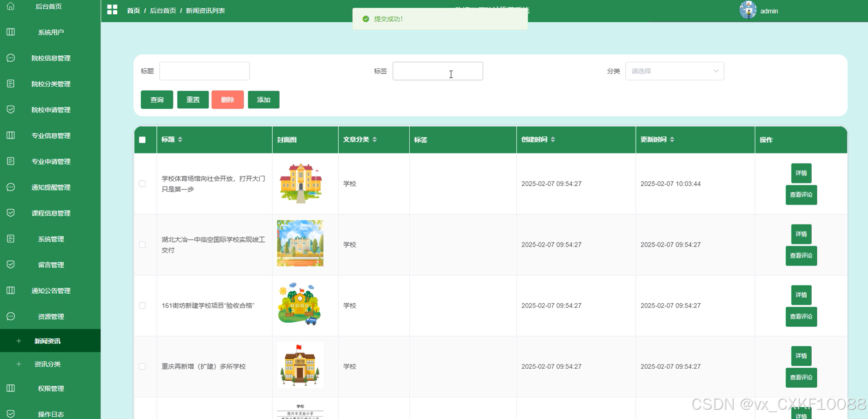Image resolution: width=868 pixels, height=419 pixels.
Task: Click the admin username text
Action: 769,11
